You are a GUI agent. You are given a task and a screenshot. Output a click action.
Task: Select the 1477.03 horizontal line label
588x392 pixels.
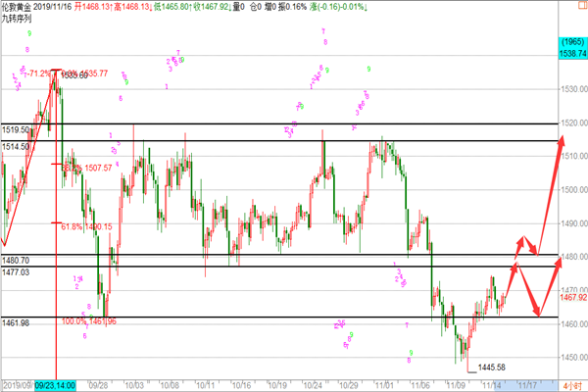16,272
